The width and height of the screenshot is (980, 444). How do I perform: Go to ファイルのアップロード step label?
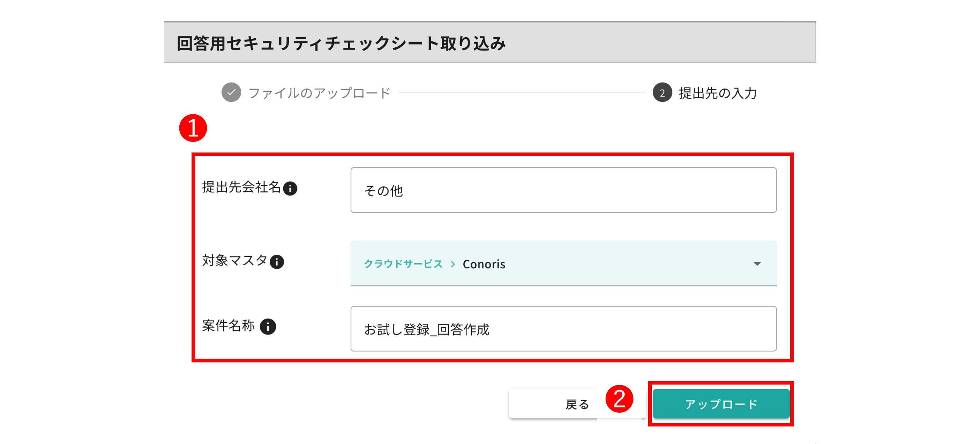(319, 93)
